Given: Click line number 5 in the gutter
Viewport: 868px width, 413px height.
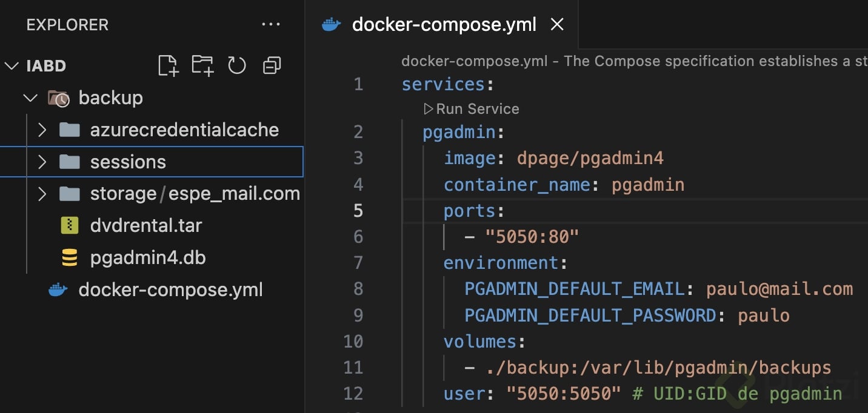Looking at the screenshot, I should [358, 211].
